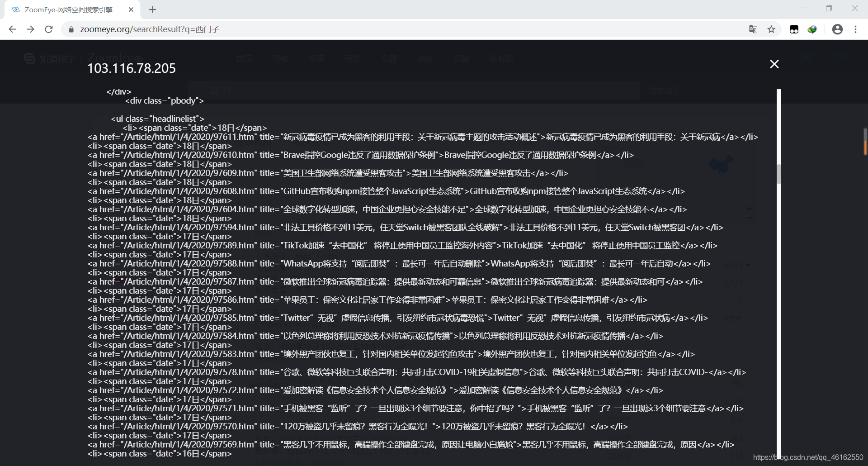
Task: Open the black mask extension icon
Action: point(794,29)
